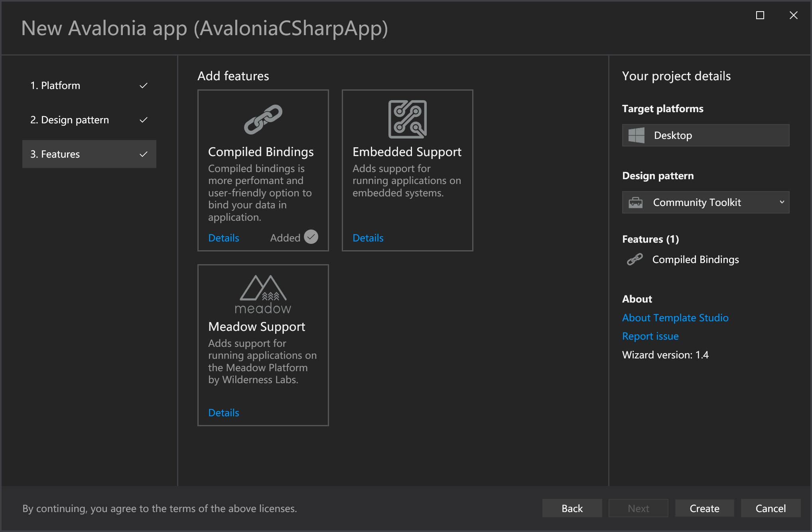Screen dimensions: 812x532
Task: Click the toolbox icon in the Design pattern box
Action: point(635,202)
